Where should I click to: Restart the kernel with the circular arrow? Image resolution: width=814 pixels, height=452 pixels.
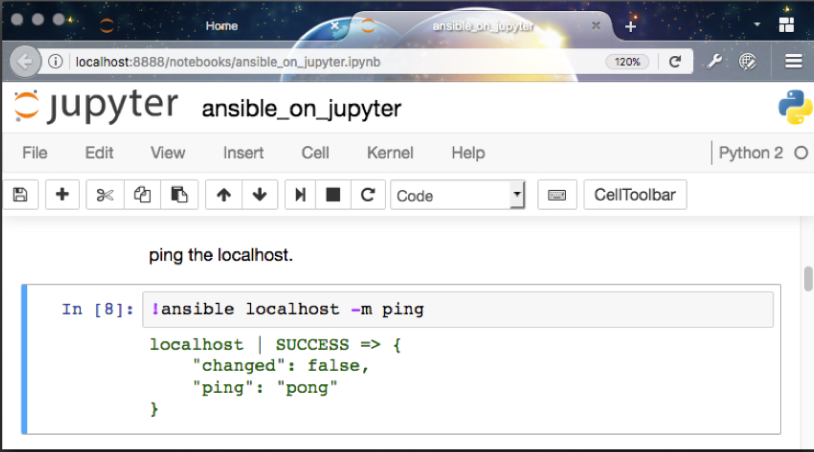[368, 195]
